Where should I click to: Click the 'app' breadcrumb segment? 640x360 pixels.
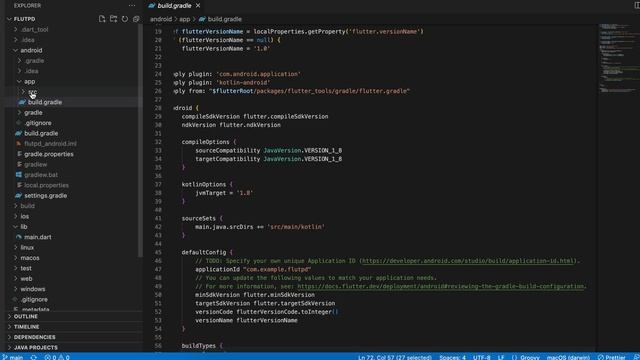coord(184,19)
